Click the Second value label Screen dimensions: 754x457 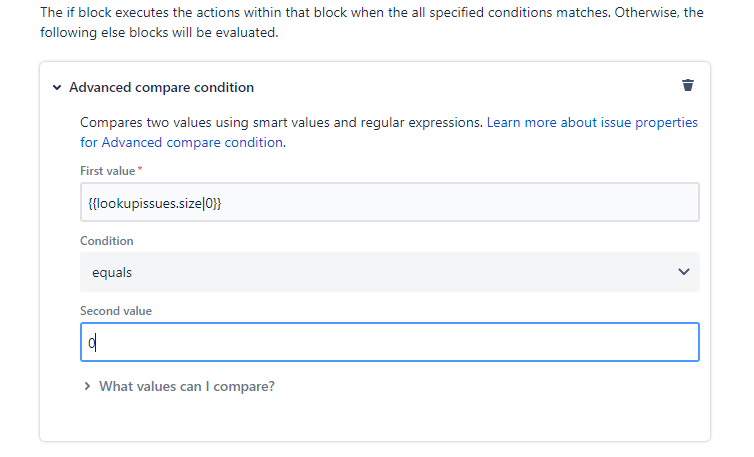click(x=116, y=311)
